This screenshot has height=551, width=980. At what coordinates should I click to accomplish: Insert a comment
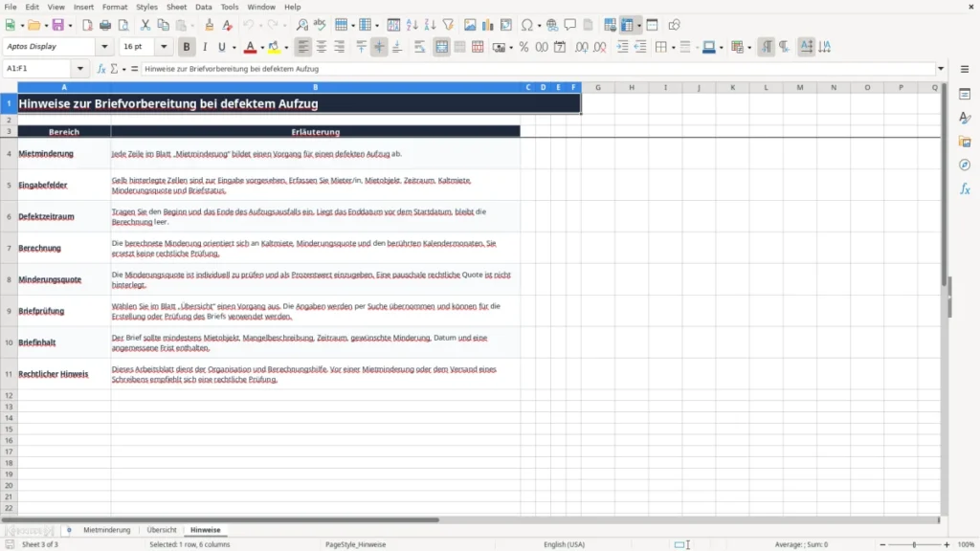point(570,25)
